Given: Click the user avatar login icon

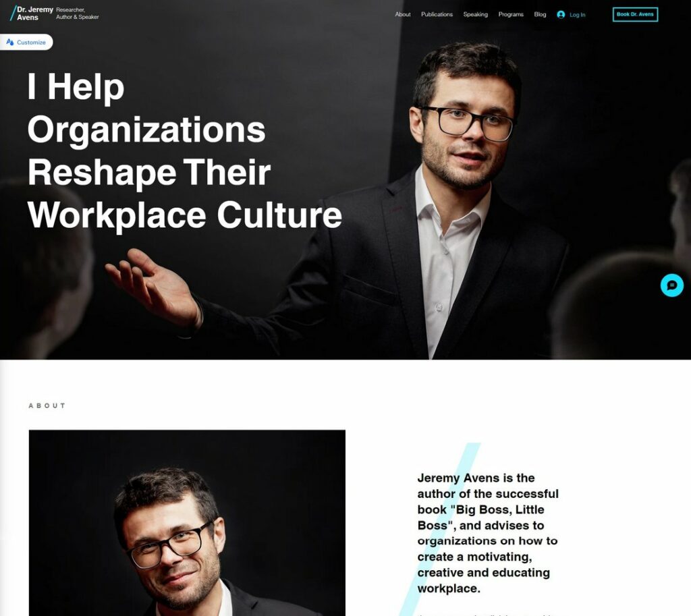Looking at the screenshot, I should [x=561, y=15].
